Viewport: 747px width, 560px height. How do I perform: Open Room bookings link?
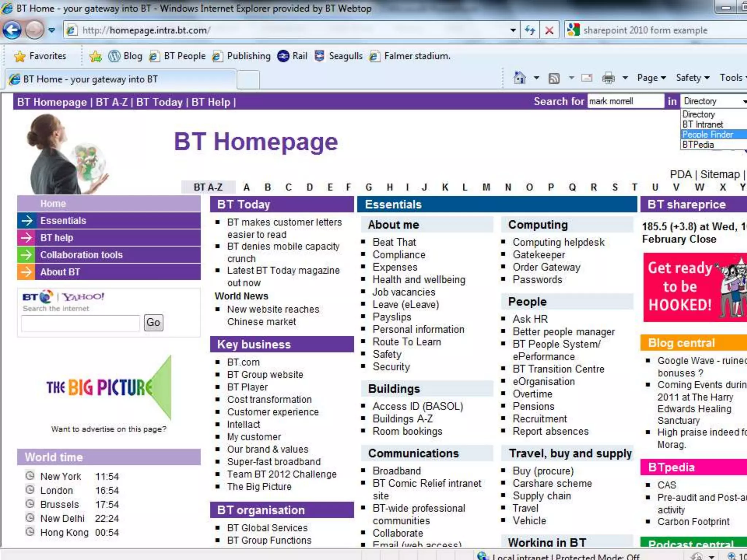point(407,431)
